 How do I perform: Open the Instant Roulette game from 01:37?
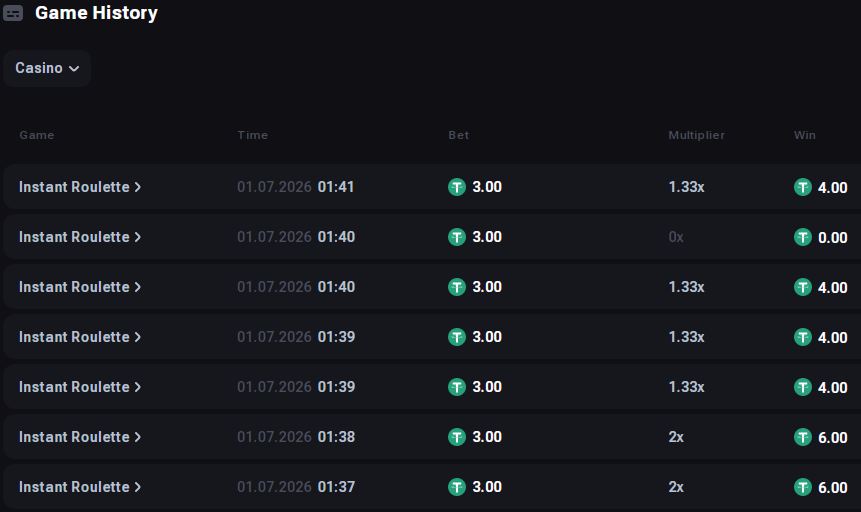click(80, 487)
